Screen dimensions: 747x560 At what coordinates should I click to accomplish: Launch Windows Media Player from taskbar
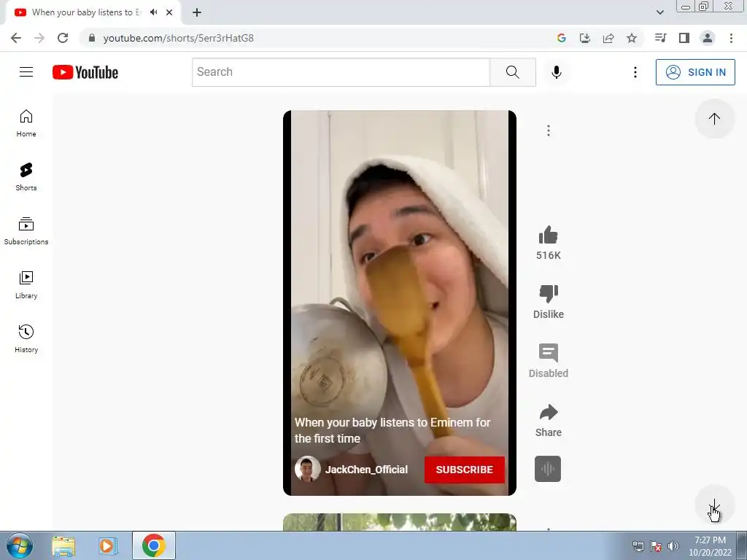[108, 546]
